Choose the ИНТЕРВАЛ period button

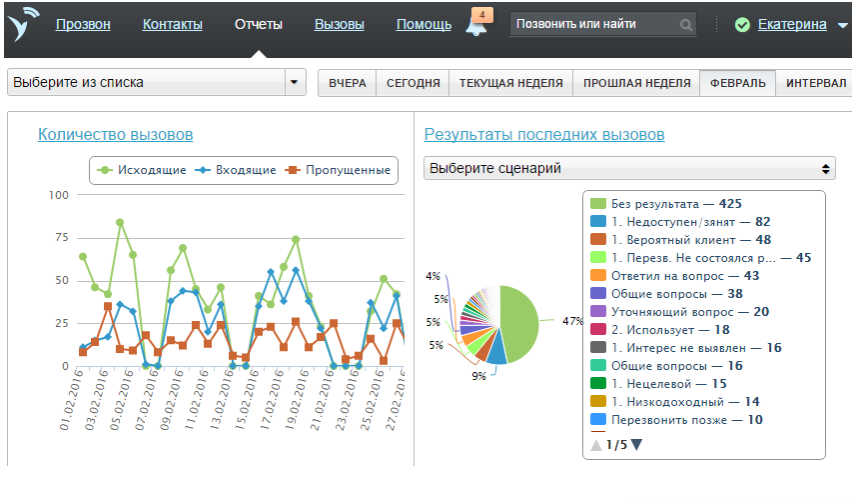point(815,83)
